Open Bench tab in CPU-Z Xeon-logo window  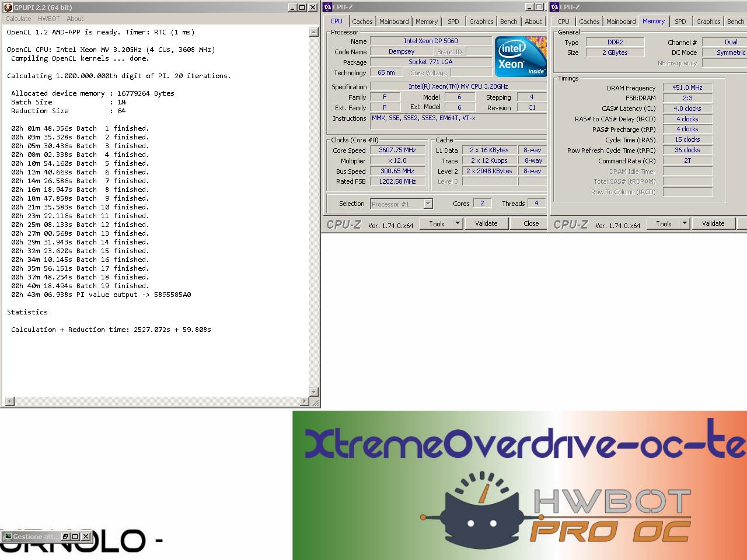(509, 22)
